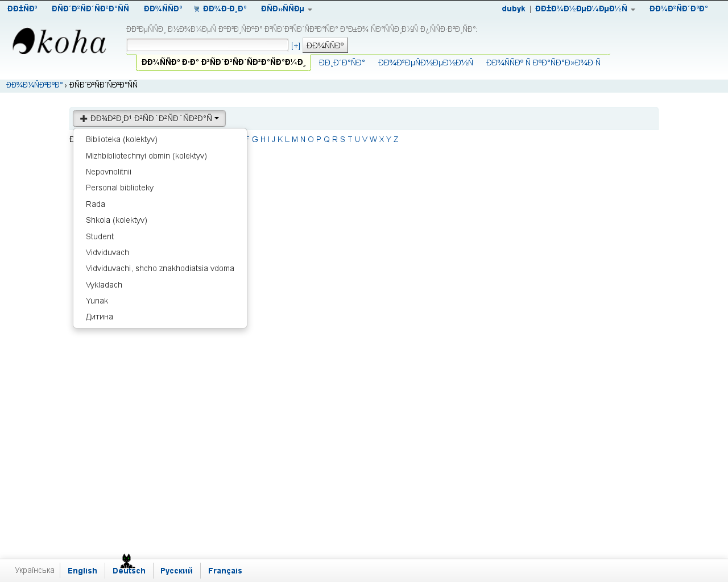728x582 pixels.
Task: Click the dubyk username link
Action: pyautogui.click(x=513, y=9)
